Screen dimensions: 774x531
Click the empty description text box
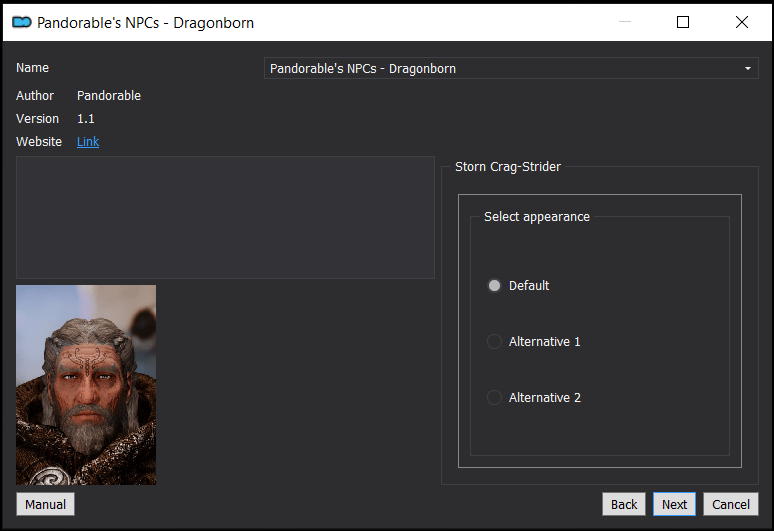tap(225, 218)
